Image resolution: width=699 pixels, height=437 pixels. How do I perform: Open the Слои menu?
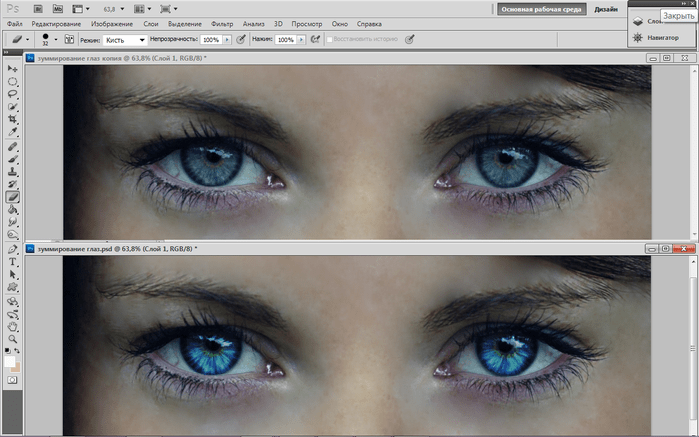point(151,24)
